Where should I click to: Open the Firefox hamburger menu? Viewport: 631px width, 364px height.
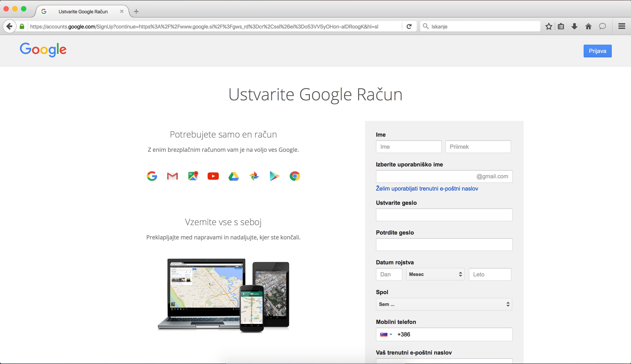[622, 26]
